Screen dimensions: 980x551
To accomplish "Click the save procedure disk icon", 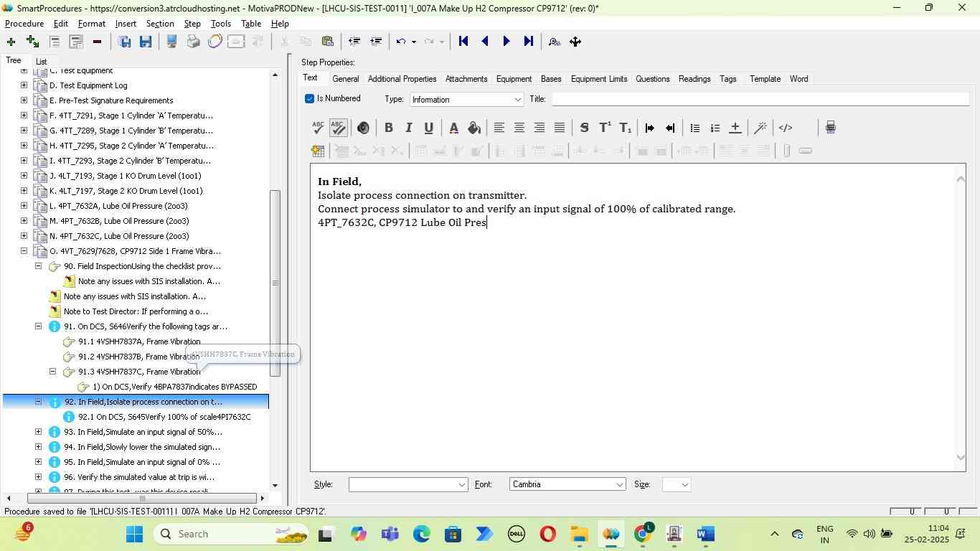I will [146, 42].
